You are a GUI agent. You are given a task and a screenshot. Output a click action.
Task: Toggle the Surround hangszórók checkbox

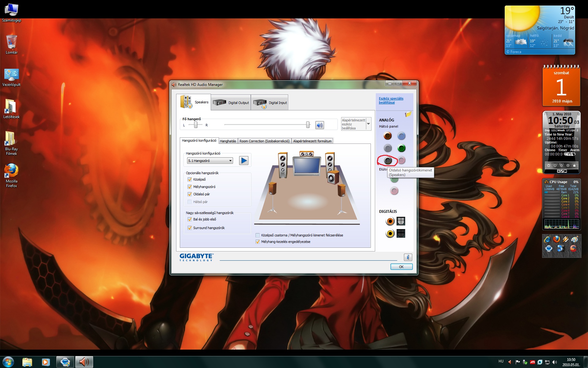pyautogui.click(x=190, y=228)
